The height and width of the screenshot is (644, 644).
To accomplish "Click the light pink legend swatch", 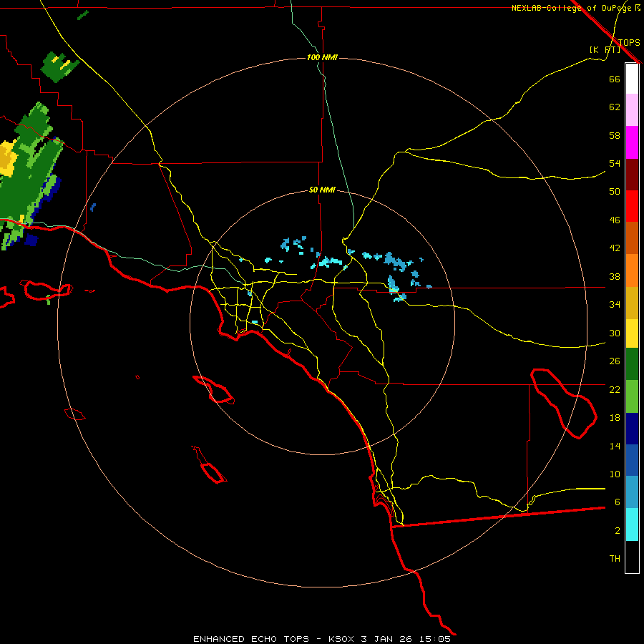I will pyautogui.click(x=632, y=110).
